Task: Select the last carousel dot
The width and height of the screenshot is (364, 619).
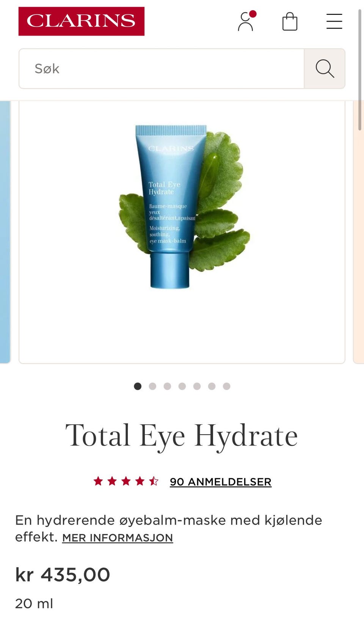Action: [x=226, y=386]
